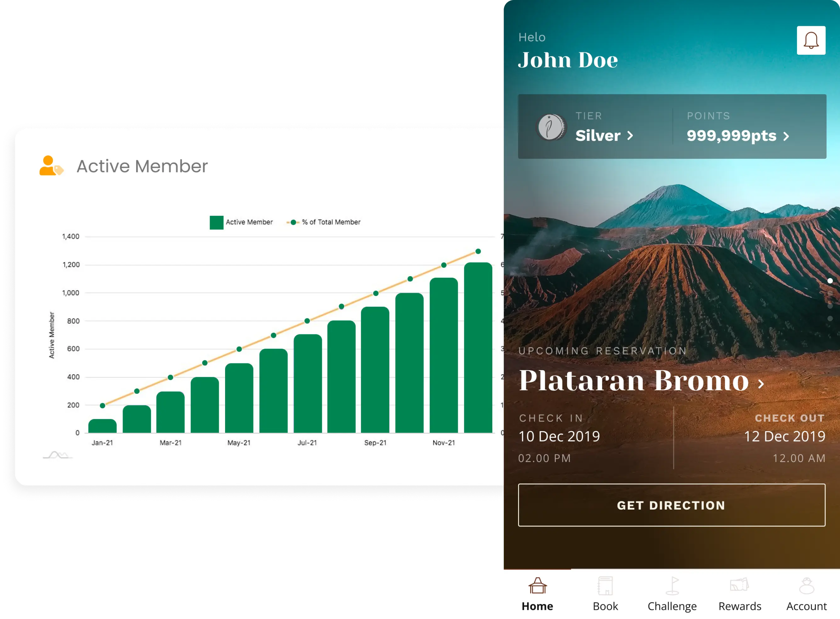Click the Sep-21 axis label

(x=375, y=443)
